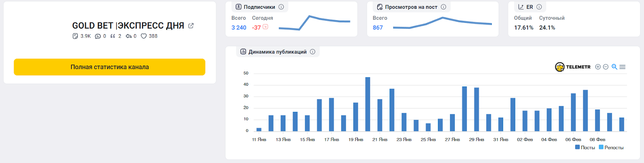Screen dimensions: 644x163
Task: Click the Подписчики subscribers icon
Action: click(x=238, y=7)
